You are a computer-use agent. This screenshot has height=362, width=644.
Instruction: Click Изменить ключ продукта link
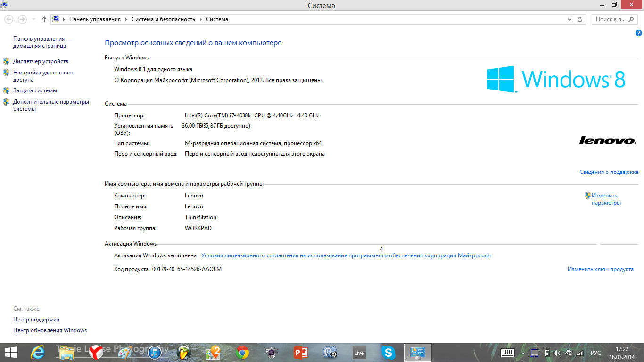601,269
